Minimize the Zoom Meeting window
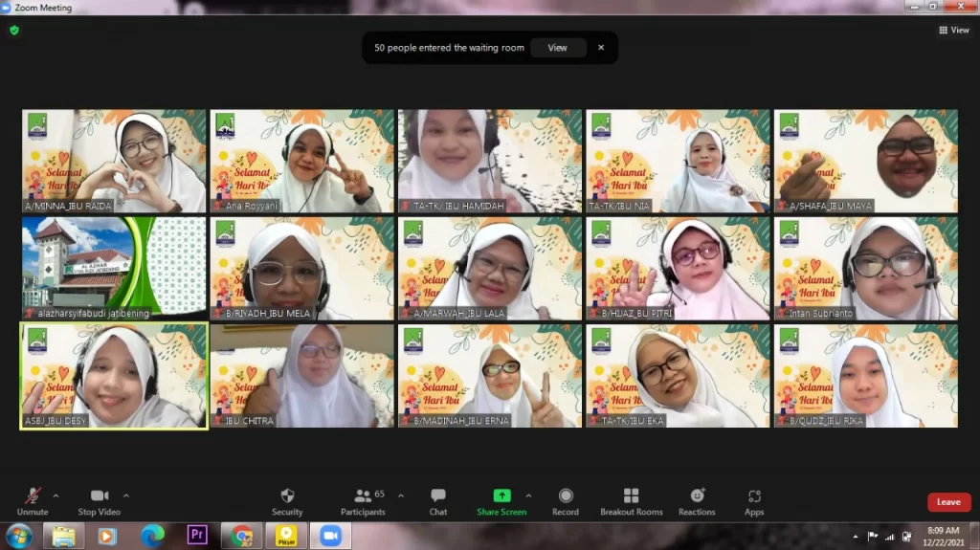The image size is (980, 550). point(914,7)
